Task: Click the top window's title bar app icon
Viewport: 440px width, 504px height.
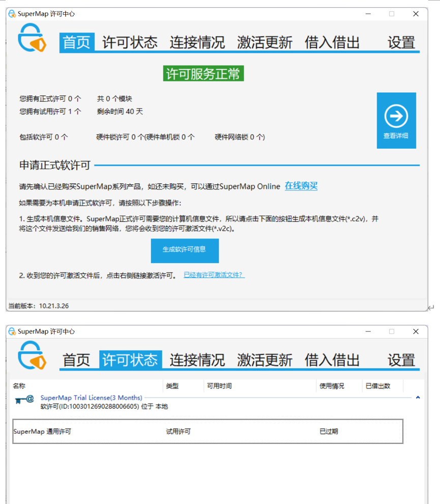Action: [12, 14]
